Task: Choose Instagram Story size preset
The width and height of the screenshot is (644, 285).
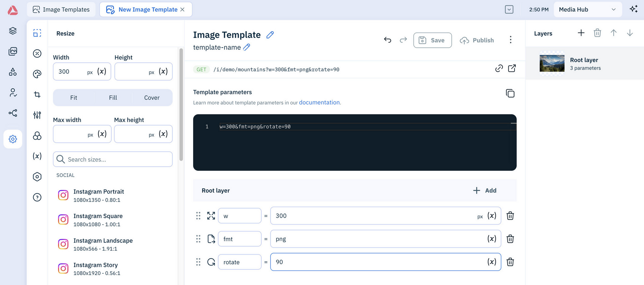Action: [x=113, y=269]
